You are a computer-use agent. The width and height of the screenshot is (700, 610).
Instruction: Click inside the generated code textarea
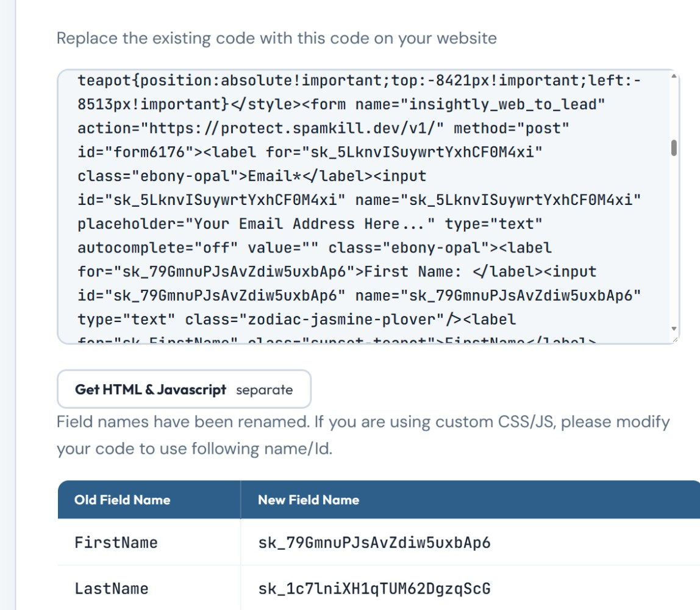tap(368, 207)
